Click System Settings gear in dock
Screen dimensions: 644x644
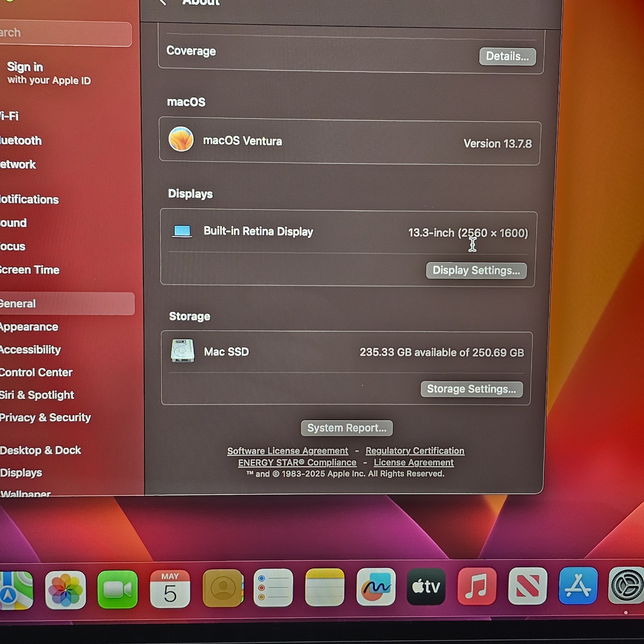[x=626, y=585]
